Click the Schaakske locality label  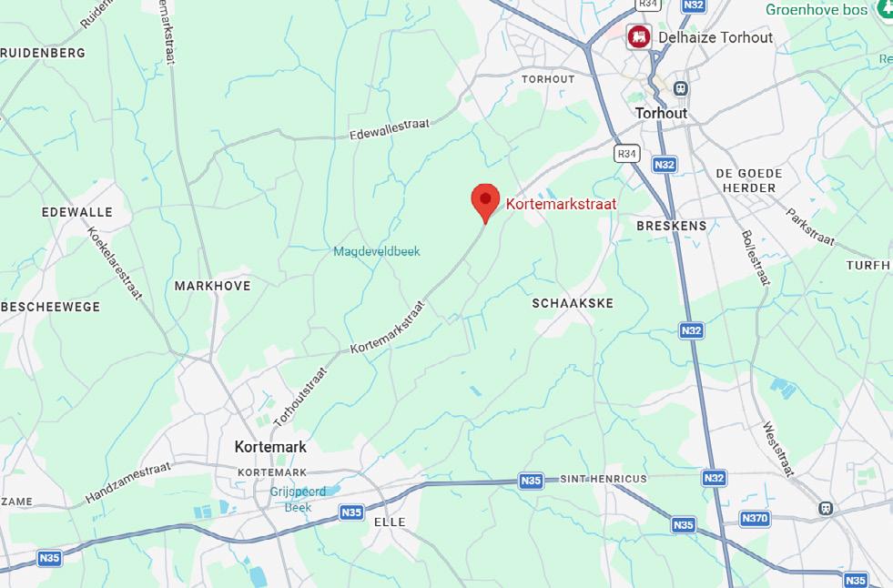tap(573, 303)
